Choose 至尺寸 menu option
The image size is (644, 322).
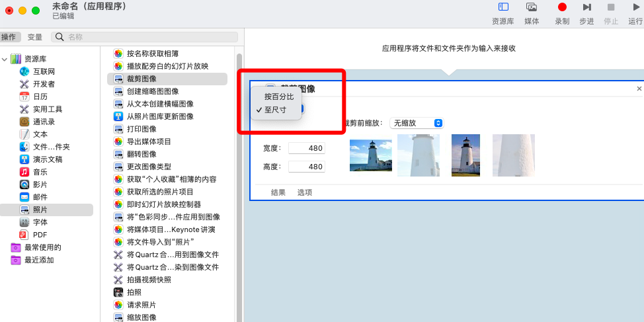[276, 110]
